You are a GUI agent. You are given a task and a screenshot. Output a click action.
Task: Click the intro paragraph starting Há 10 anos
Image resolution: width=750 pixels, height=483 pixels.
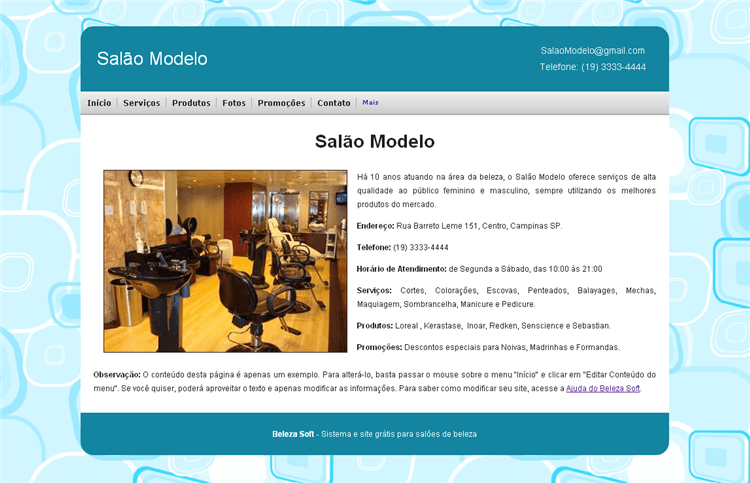click(506, 190)
